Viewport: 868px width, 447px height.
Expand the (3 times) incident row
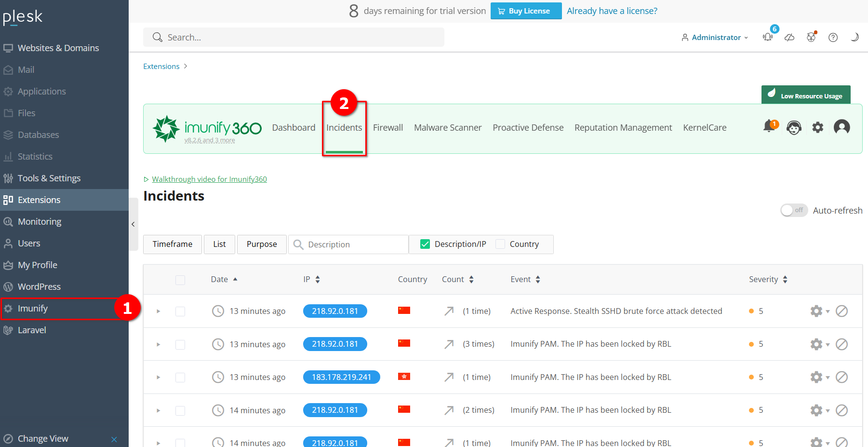[x=158, y=344]
